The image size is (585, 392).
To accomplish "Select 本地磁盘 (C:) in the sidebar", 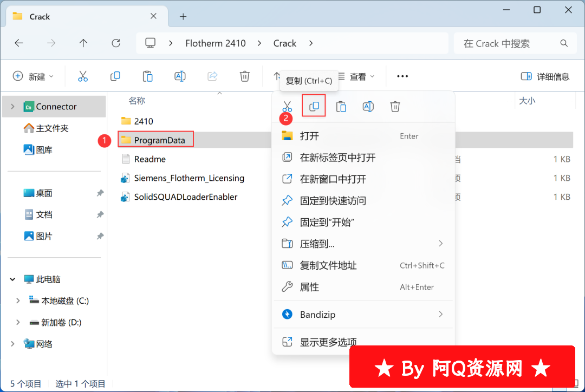I will pos(59,300).
